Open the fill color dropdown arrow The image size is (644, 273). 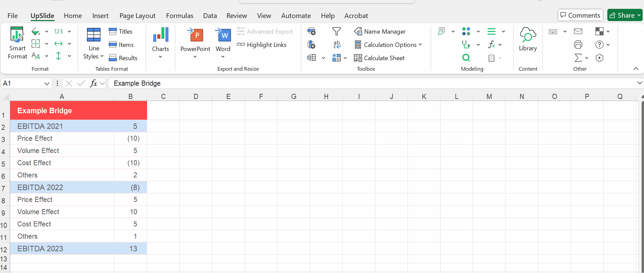coord(47,32)
